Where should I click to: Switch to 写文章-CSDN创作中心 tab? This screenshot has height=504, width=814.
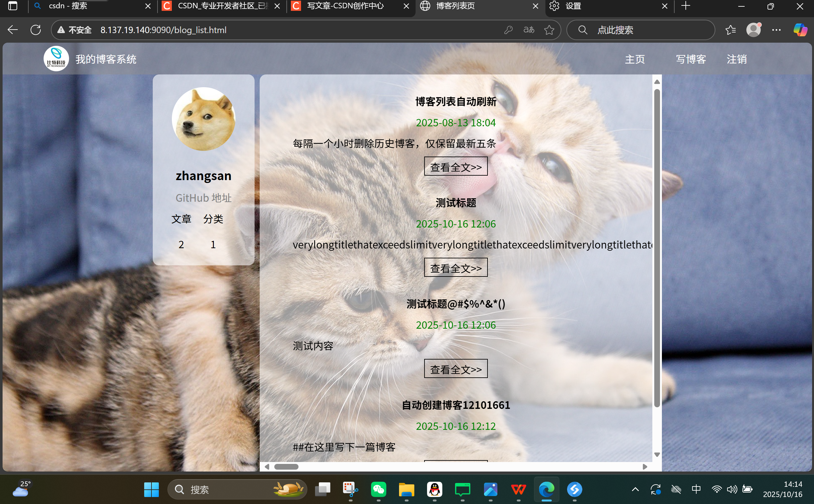coord(345,6)
